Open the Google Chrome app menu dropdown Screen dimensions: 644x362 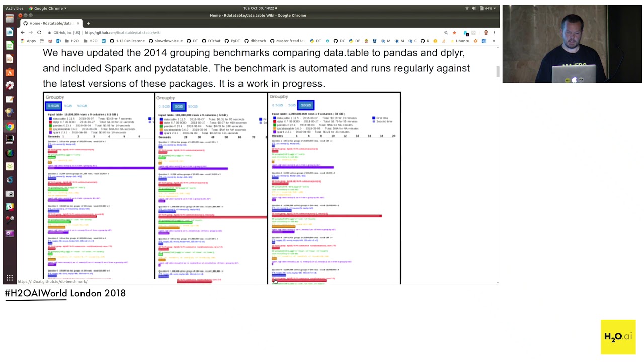(48, 8)
